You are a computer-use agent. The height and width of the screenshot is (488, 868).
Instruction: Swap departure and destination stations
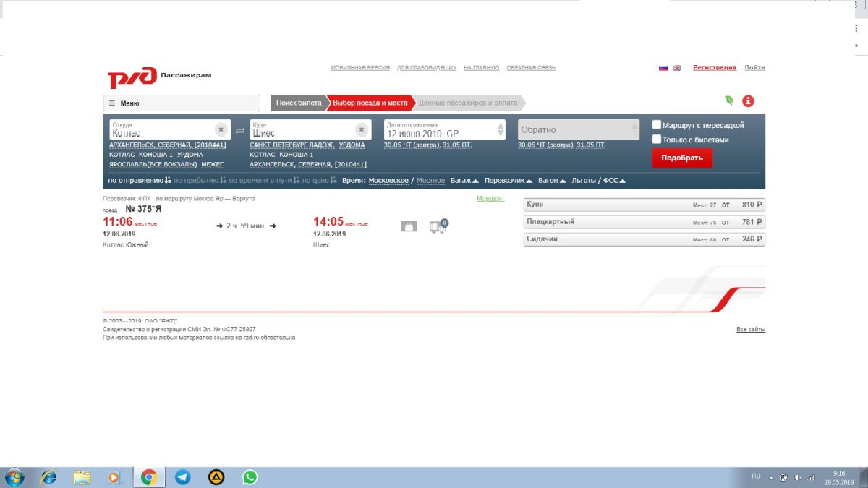240,130
